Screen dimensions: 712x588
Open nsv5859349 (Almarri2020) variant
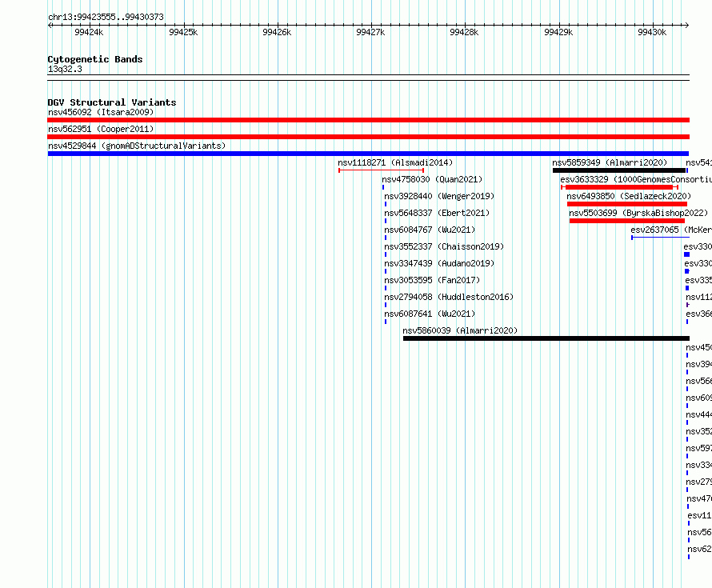[x=610, y=162]
